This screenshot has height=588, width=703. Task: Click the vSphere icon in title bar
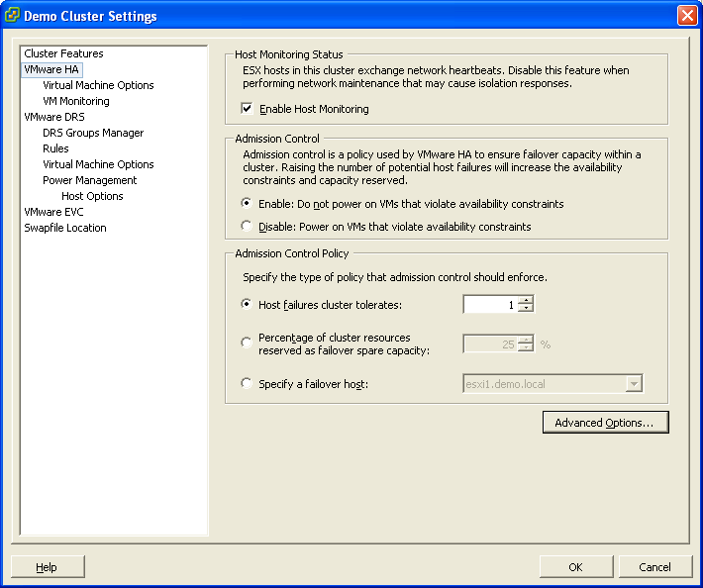click(12, 15)
